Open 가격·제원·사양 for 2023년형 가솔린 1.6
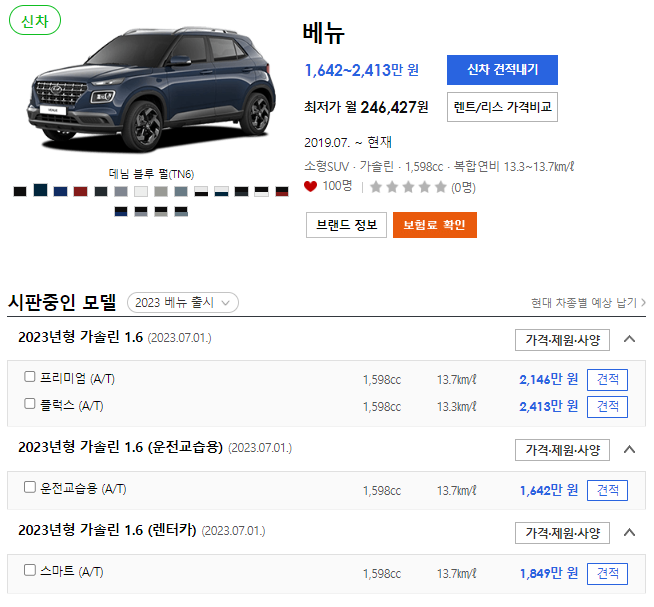The height and width of the screenshot is (607, 654). [562, 340]
